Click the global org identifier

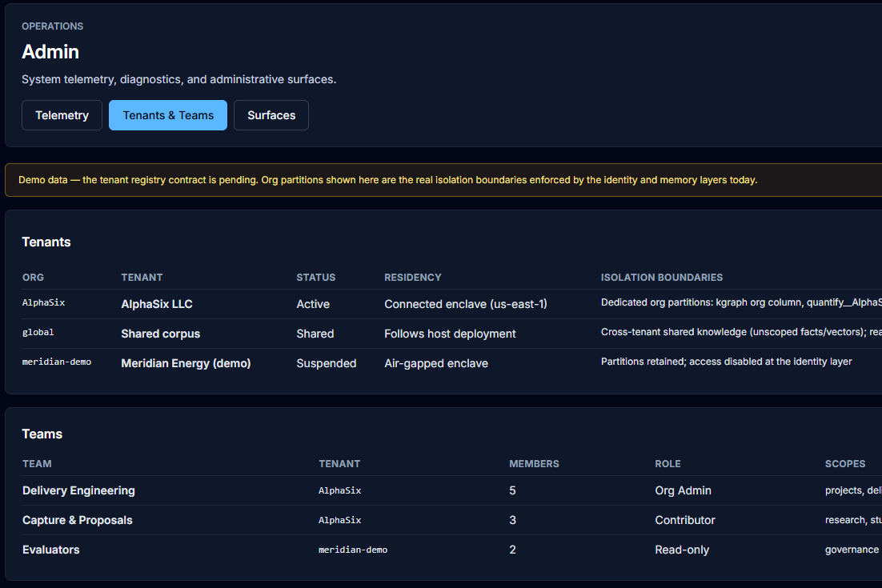[38, 332]
